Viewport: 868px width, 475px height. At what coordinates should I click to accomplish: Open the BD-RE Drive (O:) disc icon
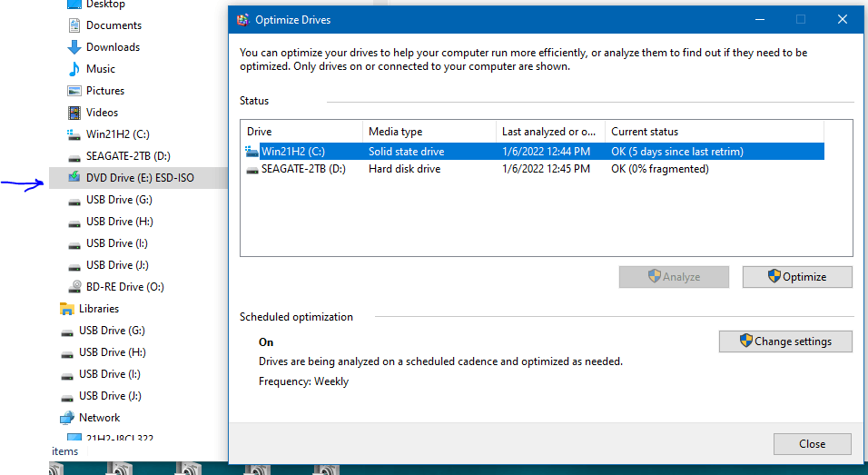click(74, 287)
